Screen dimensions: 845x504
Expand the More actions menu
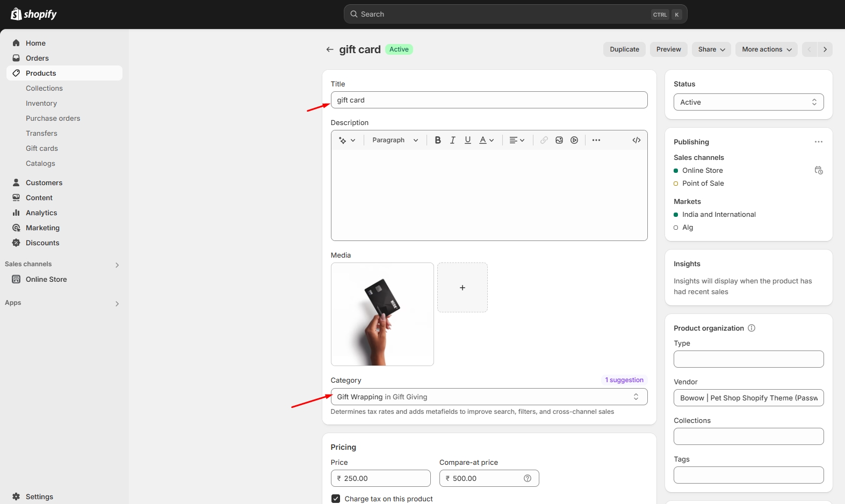click(x=766, y=49)
